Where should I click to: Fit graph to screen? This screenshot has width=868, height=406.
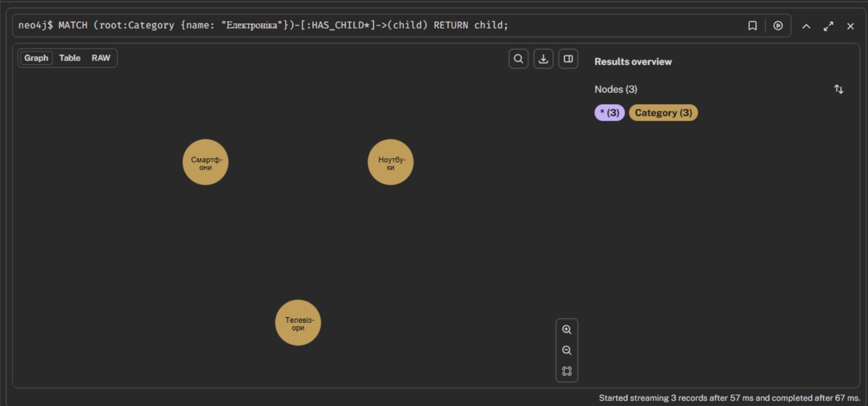point(566,371)
